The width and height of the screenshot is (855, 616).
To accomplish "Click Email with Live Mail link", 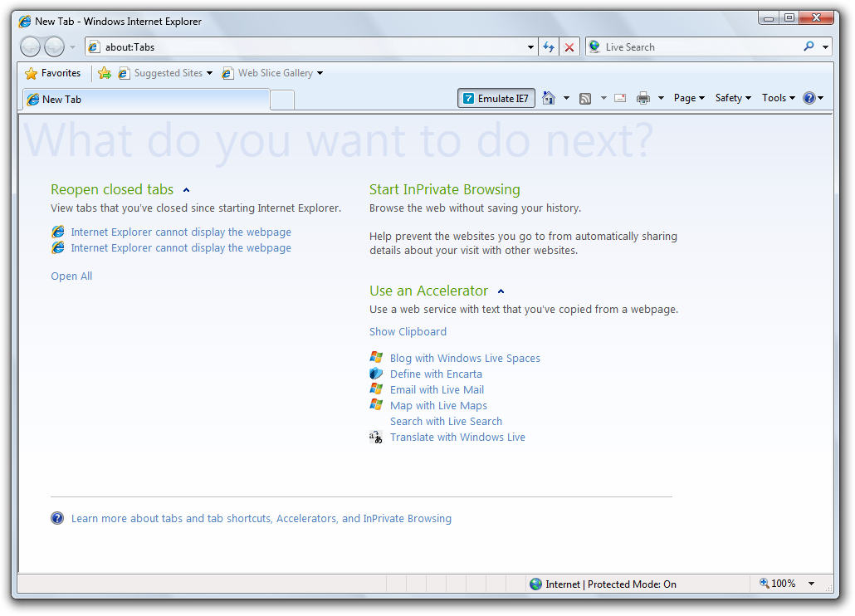I will click(x=437, y=389).
